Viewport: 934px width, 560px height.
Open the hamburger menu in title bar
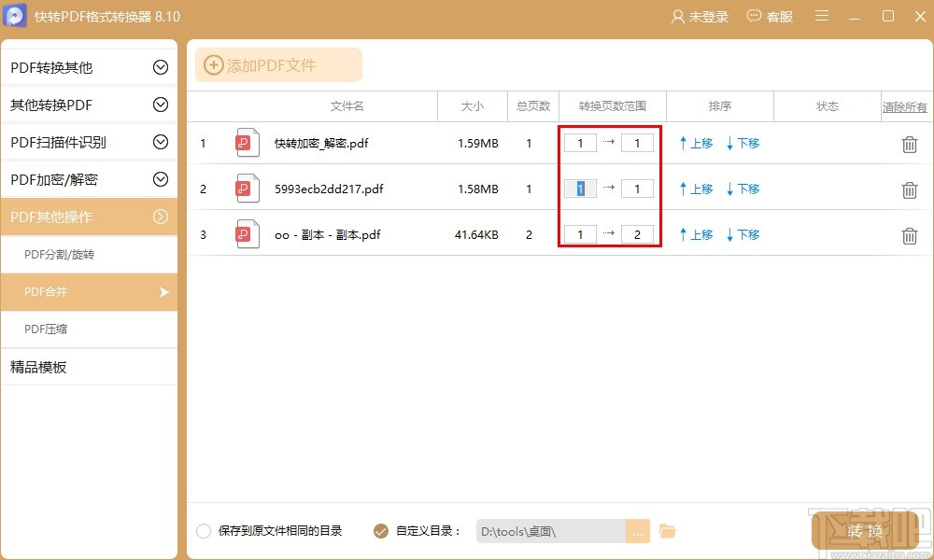(822, 16)
